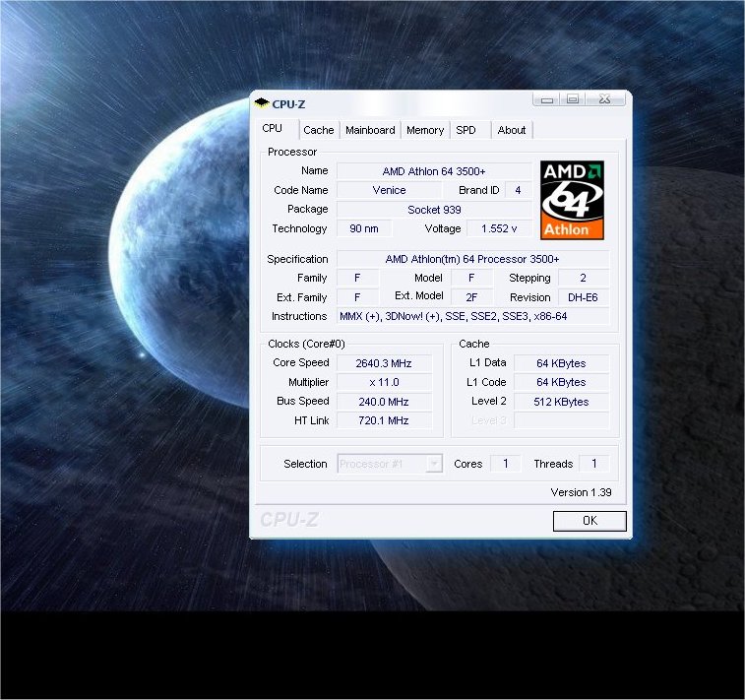Click the Voltage value 1.552 v
The width and height of the screenshot is (745, 700).
pyautogui.click(x=499, y=228)
